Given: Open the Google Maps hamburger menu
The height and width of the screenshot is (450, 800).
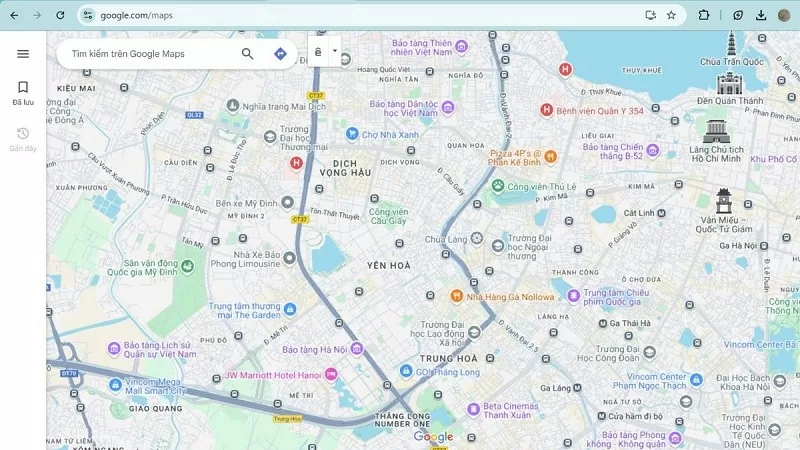Looking at the screenshot, I should 23,54.
